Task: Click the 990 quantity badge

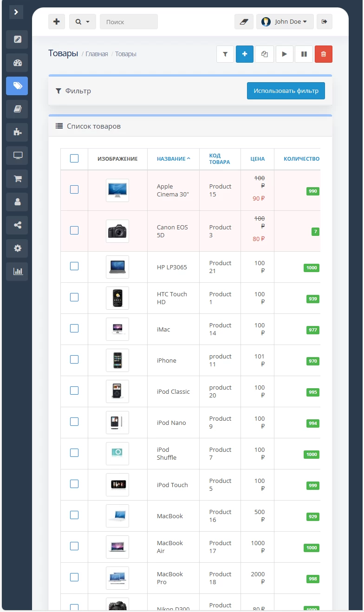Action: [x=313, y=191]
